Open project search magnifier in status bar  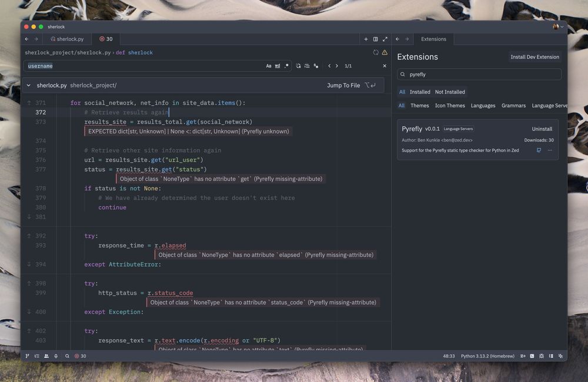pyautogui.click(x=67, y=356)
